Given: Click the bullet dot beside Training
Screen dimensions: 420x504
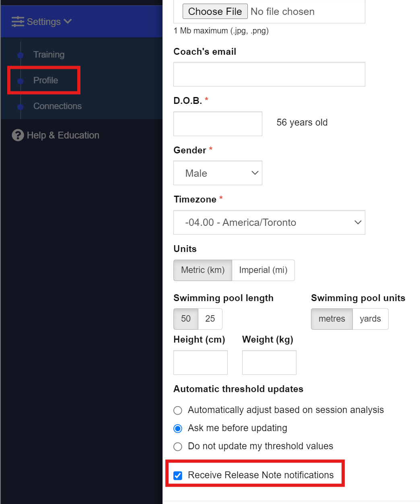Looking at the screenshot, I should pos(21,55).
